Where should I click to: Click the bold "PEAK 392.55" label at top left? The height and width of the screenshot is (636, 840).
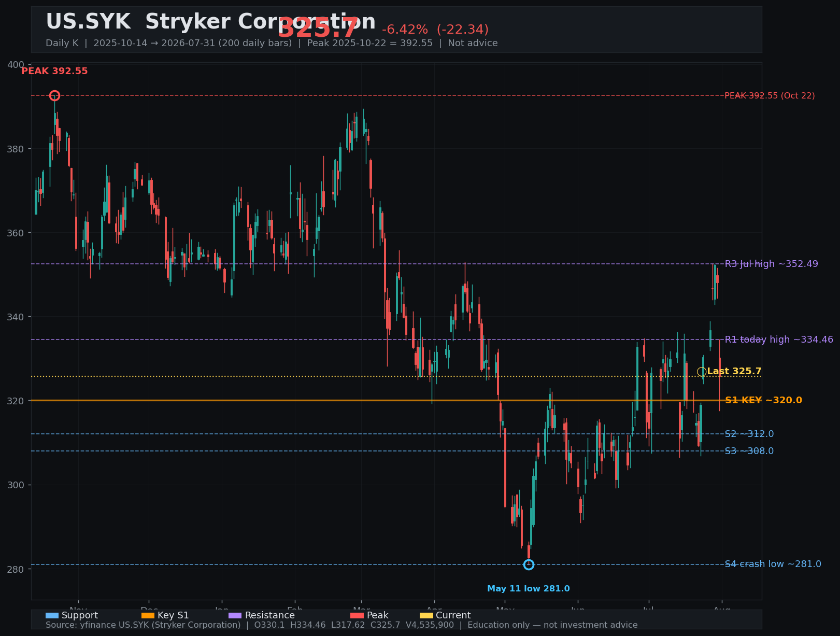point(54,72)
